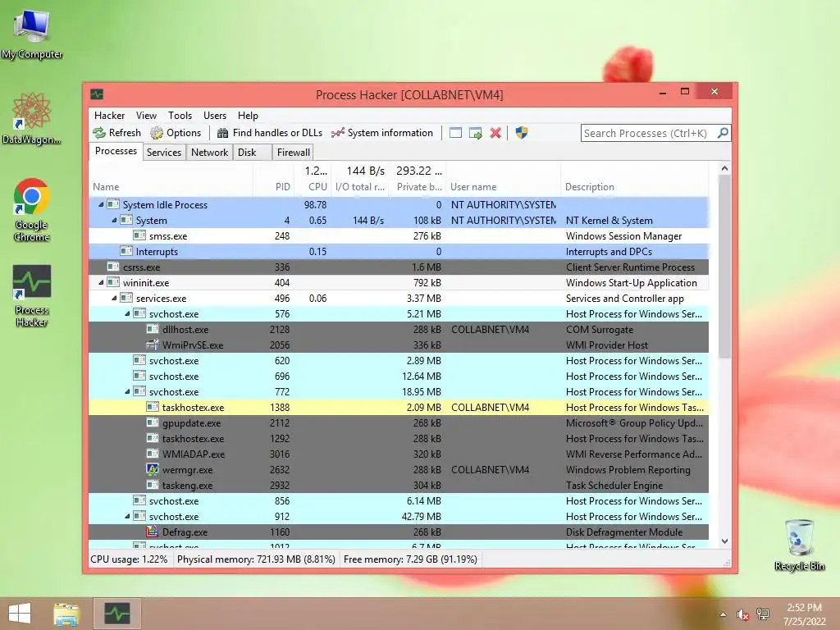
Task: Click the scrollbar up arrow
Action: tap(724, 168)
